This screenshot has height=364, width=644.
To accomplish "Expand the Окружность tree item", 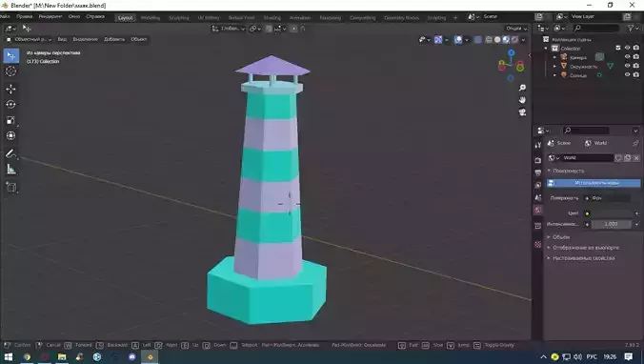I will pyautogui.click(x=554, y=66).
